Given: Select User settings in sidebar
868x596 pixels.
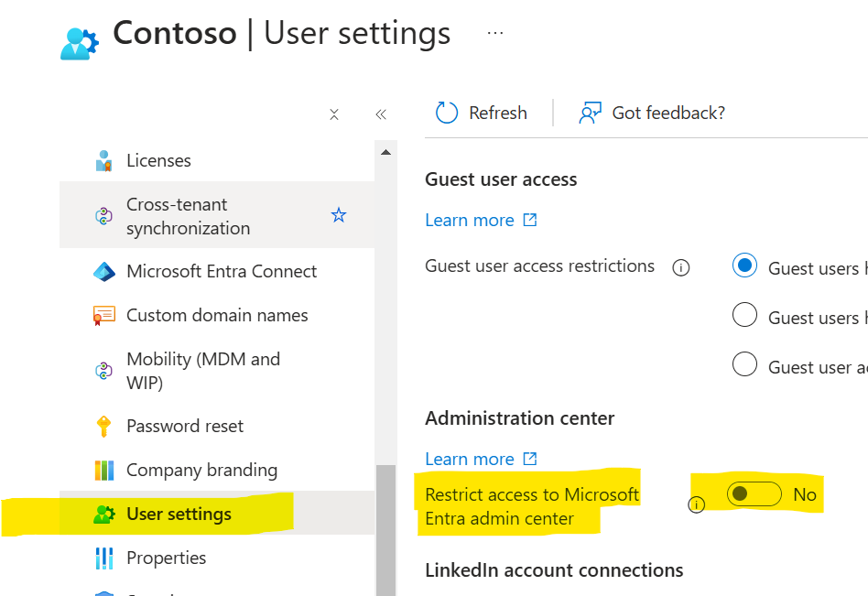Looking at the screenshot, I should coord(217,513).
